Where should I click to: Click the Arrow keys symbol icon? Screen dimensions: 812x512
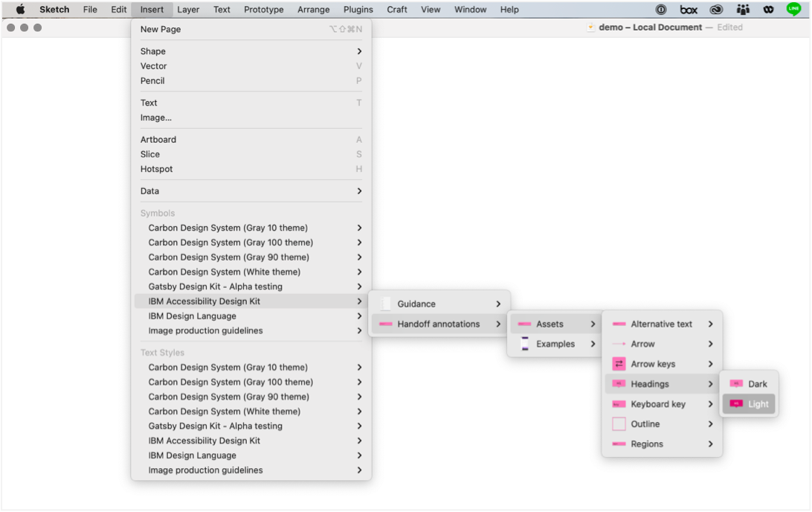pyautogui.click(x=619, y=364)
